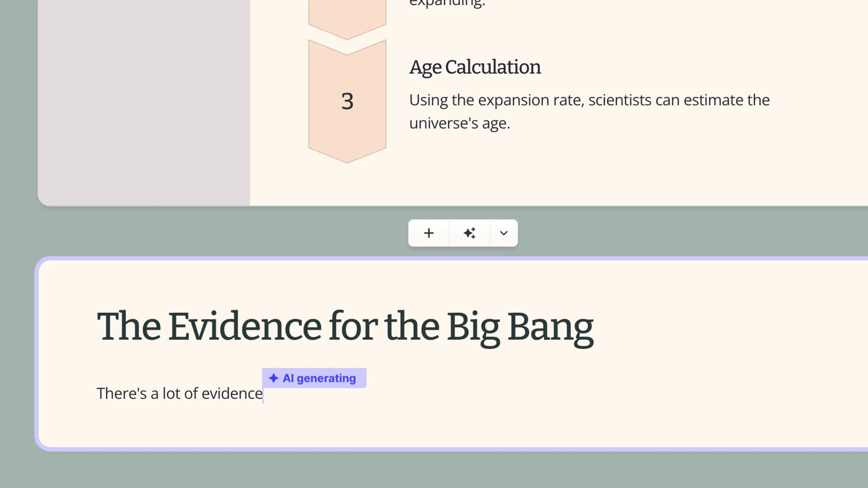Click the word "Evidence" in the card title
The height and width of the screenshot is (488, 868).
pos(245,327)
